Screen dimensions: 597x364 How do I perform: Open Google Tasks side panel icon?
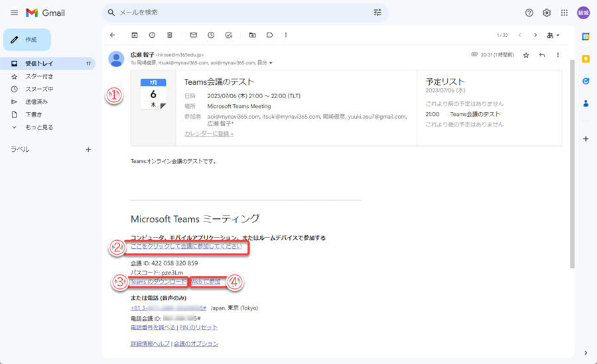tap(586, 81)
